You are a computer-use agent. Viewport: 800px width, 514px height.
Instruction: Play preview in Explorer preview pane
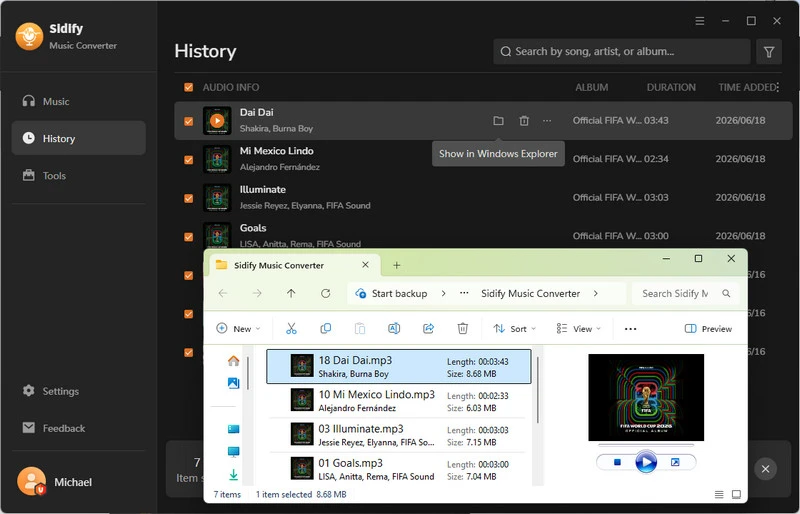pyautogui.click(x=646, y=462)
